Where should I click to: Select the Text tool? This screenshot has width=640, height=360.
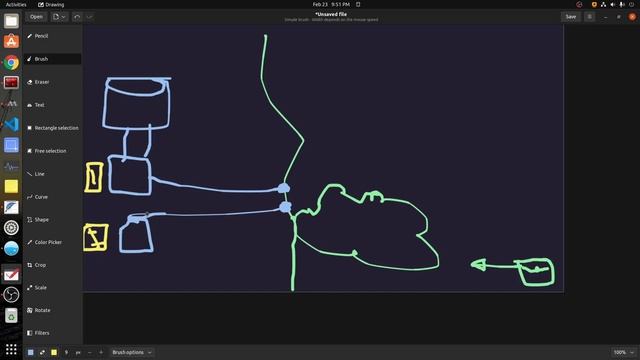[52, 105]
